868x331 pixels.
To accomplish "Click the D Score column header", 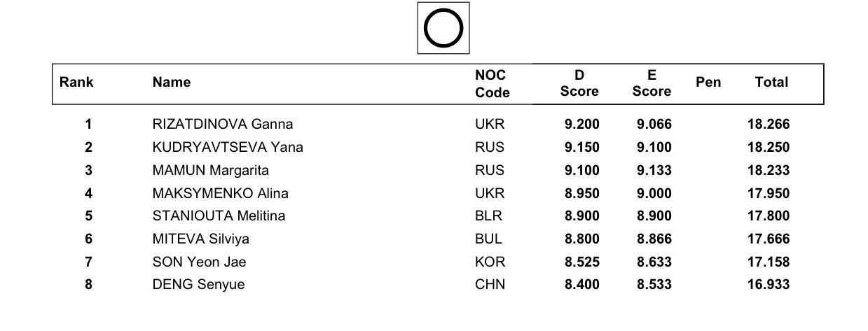I will click(579, 83).
